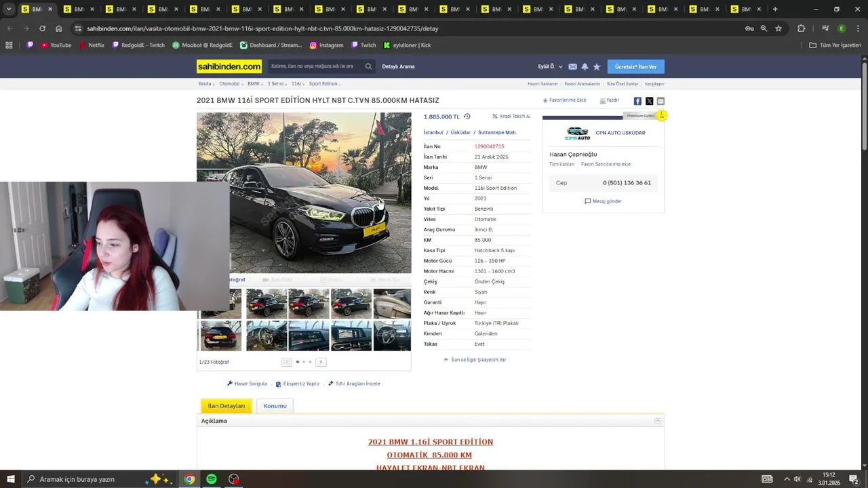Share listing on X
Image resolution: width=868 pixels, height=488 pixels.
(x=649, y=101)
